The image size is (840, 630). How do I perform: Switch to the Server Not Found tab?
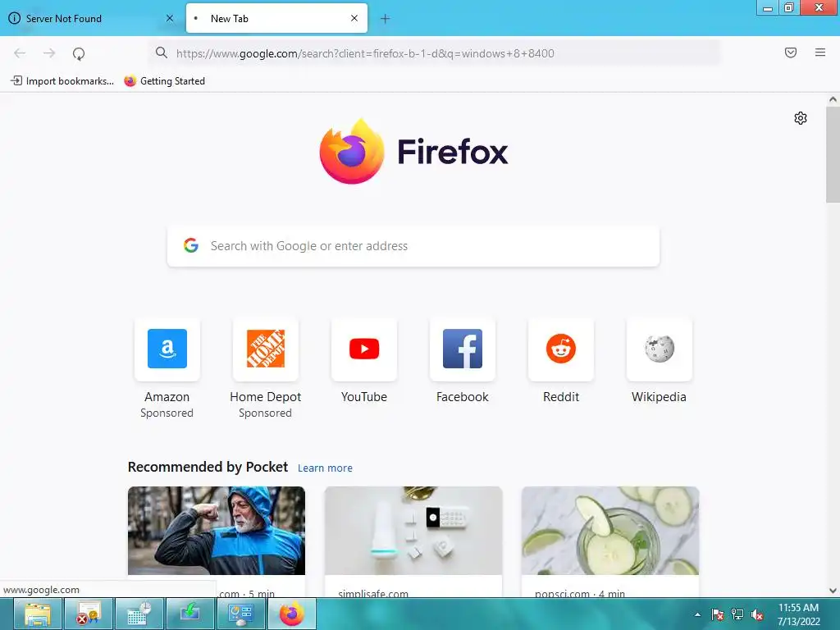pyautogui.click(x=91, y=18)
